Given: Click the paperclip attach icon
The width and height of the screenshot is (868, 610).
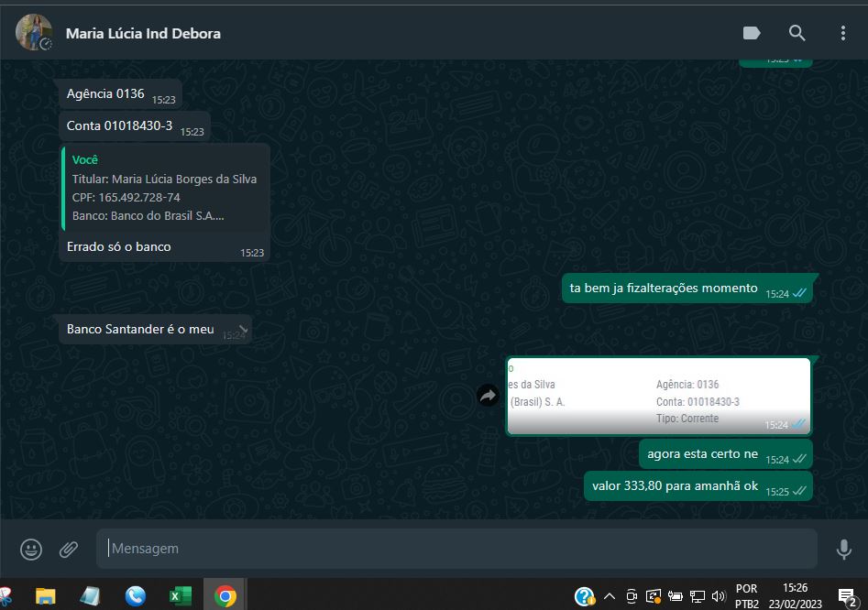Looking at the screenshot, I should (x=69, y=549).
